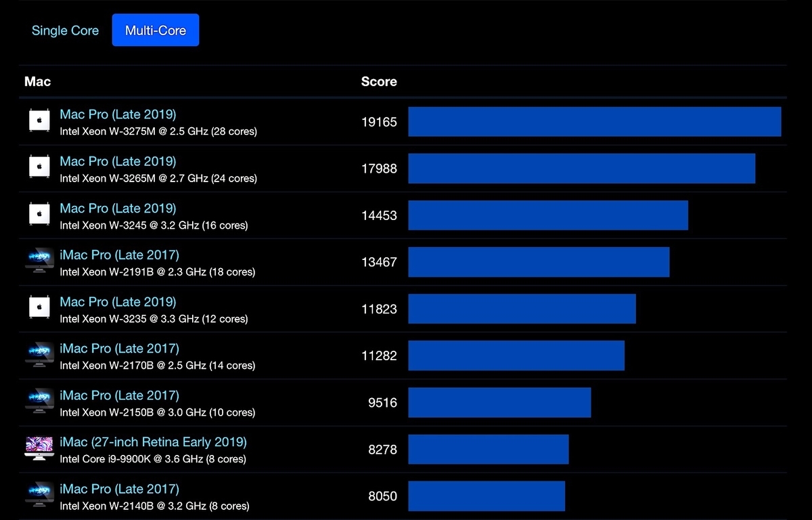
Task: Click the score value 13467
Action: pos(379,263)
